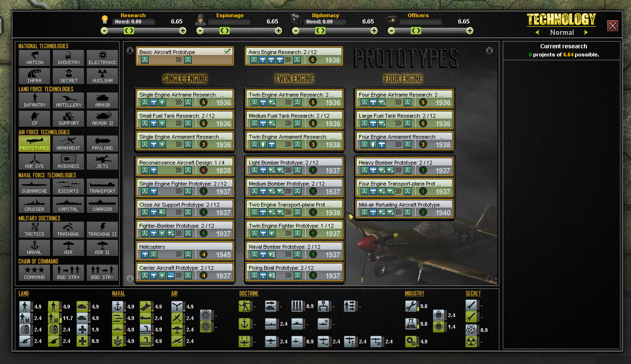
Task: Close the Technology screen
Action: 612,26
